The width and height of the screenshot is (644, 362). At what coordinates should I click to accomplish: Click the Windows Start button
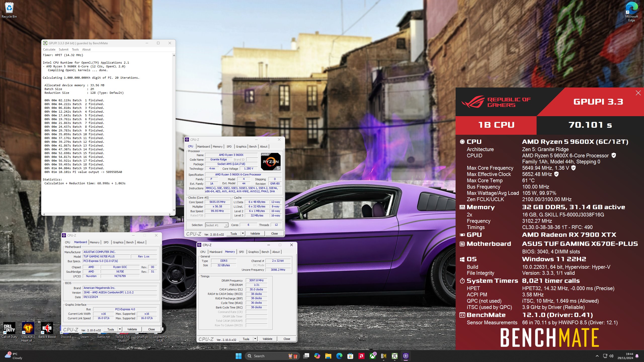click(x=238, y=356)
